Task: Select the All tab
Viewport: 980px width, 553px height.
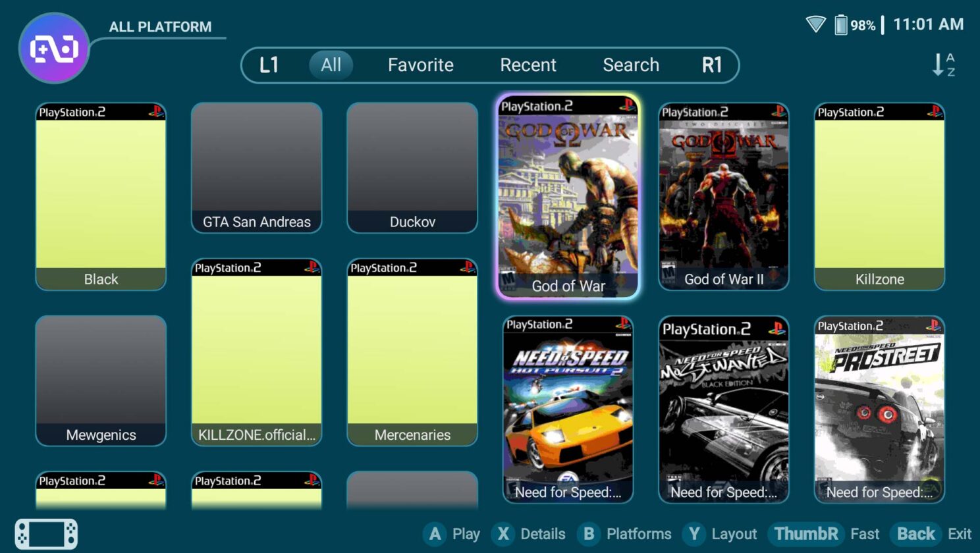Action: (331, 65)
